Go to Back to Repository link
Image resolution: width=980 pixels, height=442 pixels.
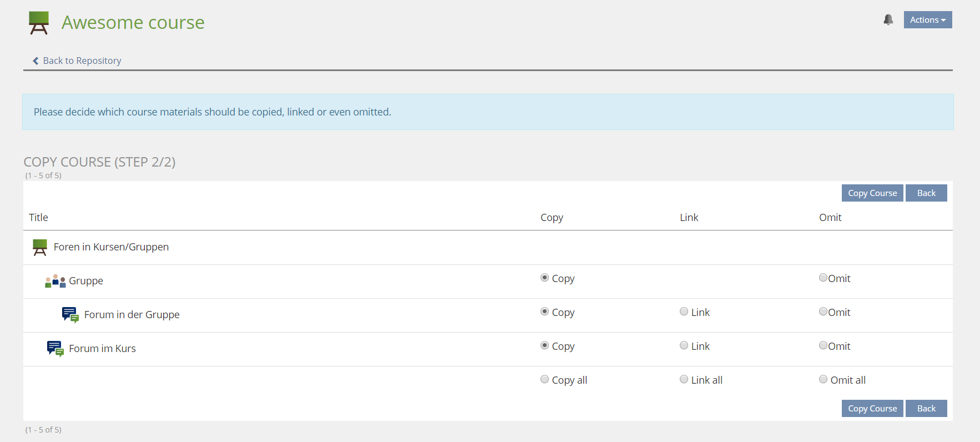click(x=82, y=61)
